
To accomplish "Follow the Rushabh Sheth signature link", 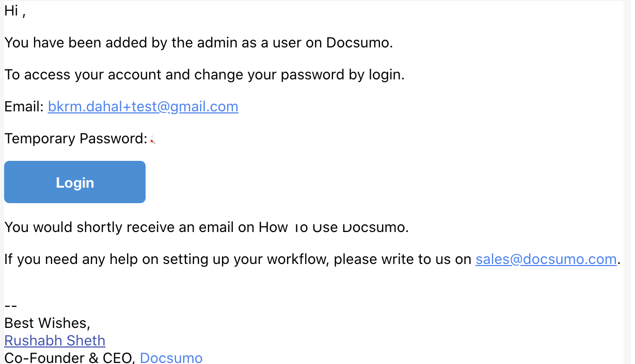I will click(55, 341).
